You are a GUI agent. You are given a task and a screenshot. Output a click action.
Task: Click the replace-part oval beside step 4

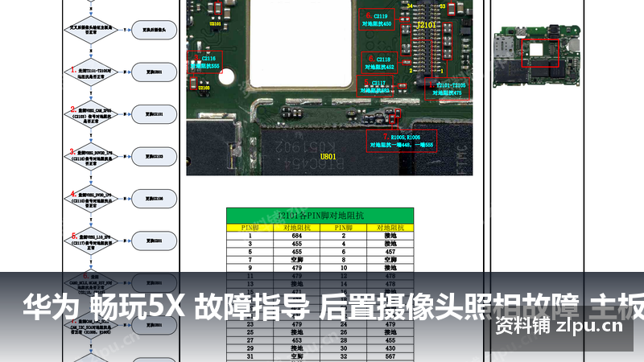[x=154, y=199]
